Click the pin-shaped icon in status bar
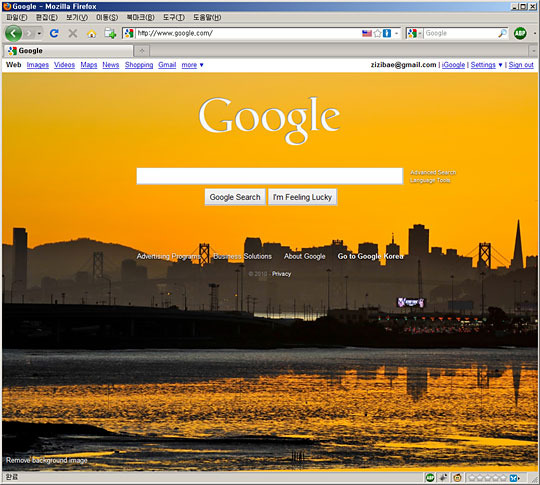This screenshot has height=485, width=540. [x=443, y=477]
